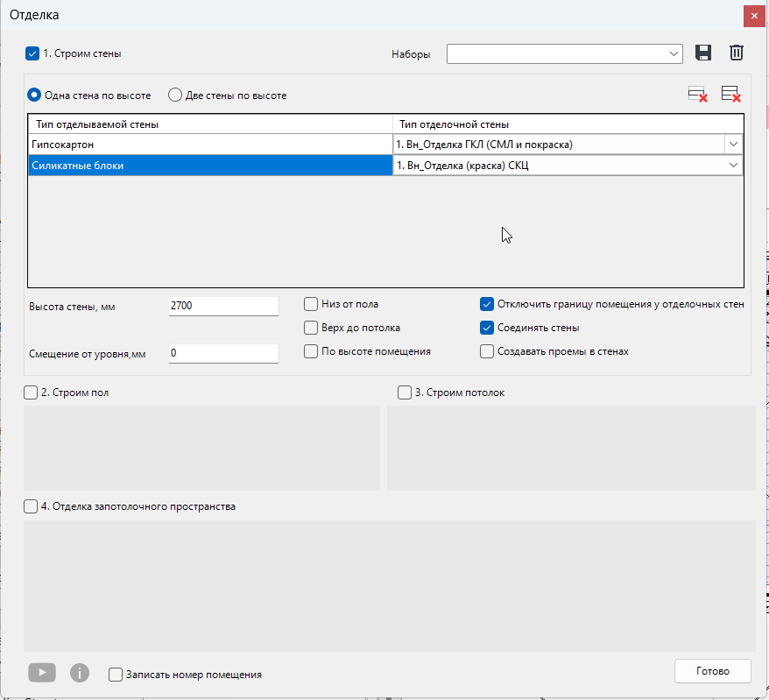This screenshot has height=700, width=769.
Task: Click the 'Смещение от уровня' input field
Action: tap(222, 353)
